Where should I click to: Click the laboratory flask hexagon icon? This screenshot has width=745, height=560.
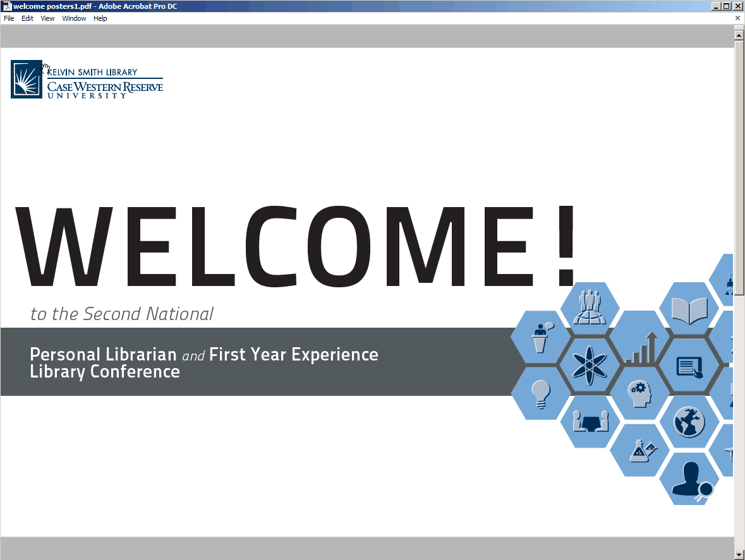point(639,450)
